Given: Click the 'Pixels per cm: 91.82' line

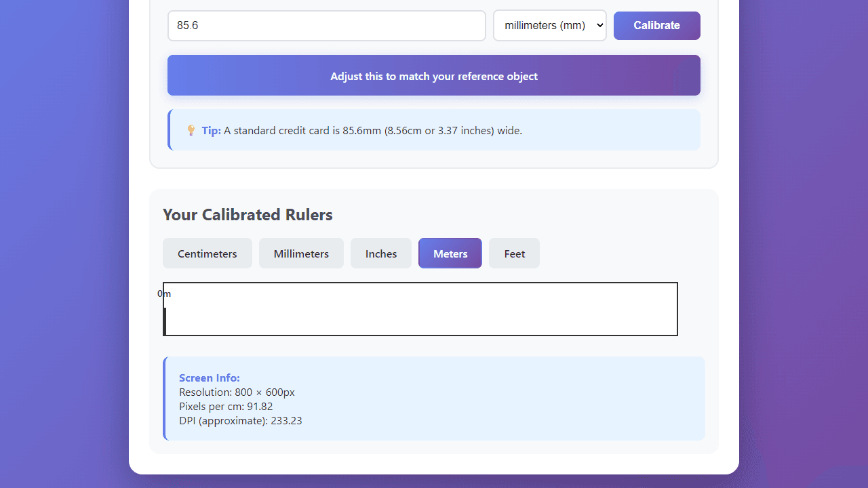Looking at the screenshot, I should pyautogui.click(x=226, y=407).
